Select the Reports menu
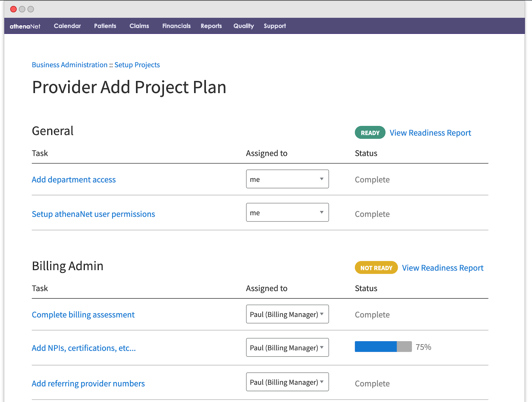The image size is (532, 402). point(211,26)
